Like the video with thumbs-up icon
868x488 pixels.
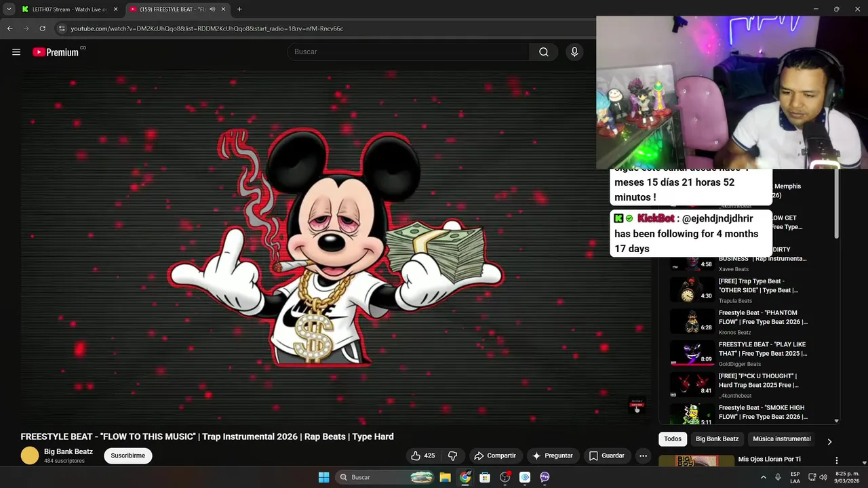(x=416, y=455)
